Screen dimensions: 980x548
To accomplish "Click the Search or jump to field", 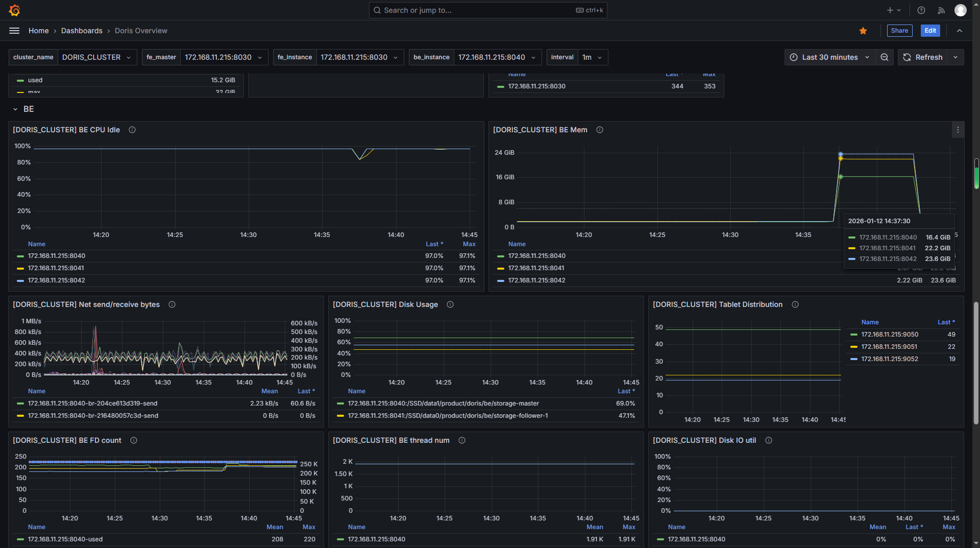I will 487,10.
